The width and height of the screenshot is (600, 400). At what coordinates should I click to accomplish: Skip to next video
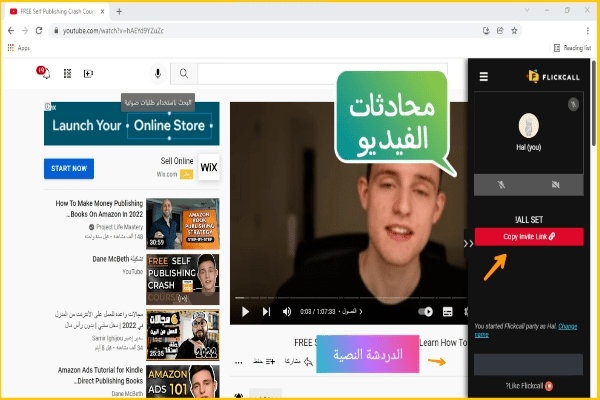click(267, 312)
